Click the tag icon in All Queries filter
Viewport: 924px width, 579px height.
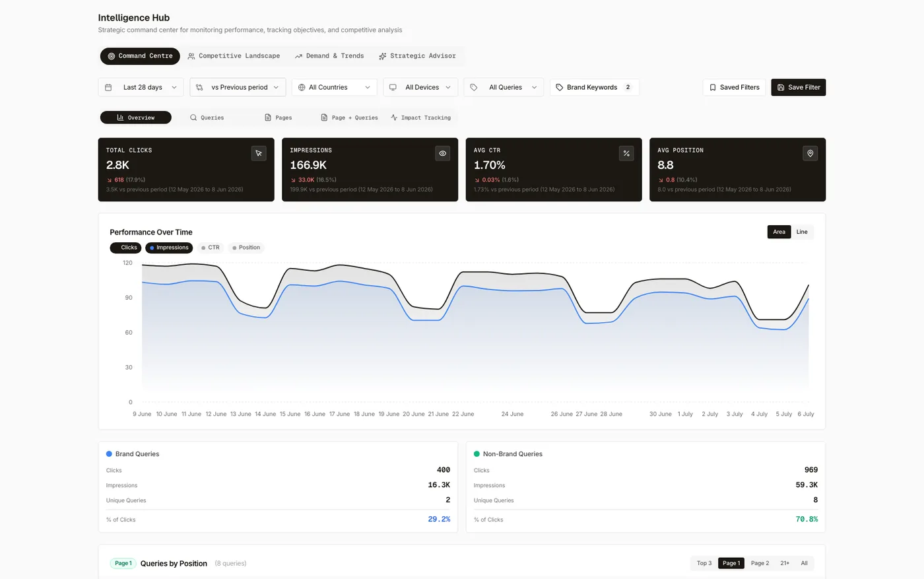[x=473, y=87]
